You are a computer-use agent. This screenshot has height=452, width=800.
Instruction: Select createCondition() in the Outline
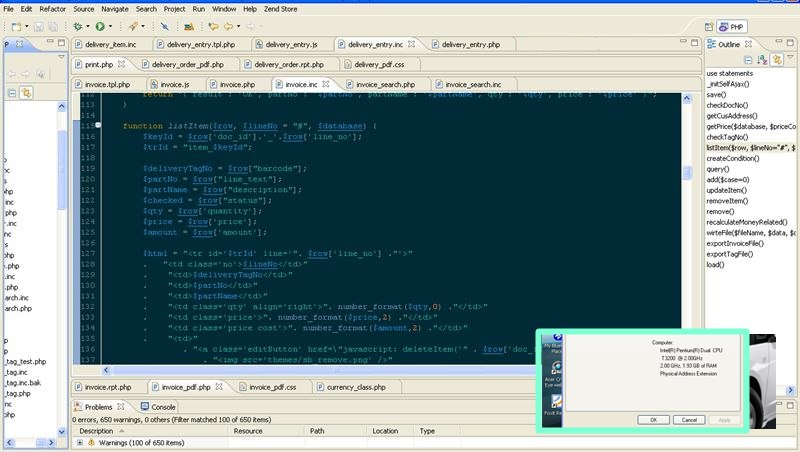733,158
